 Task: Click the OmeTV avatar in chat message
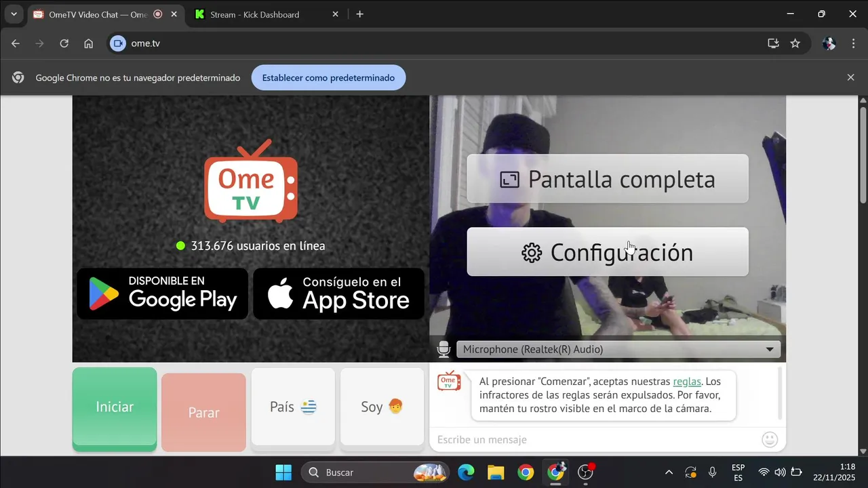coord(449,381)
